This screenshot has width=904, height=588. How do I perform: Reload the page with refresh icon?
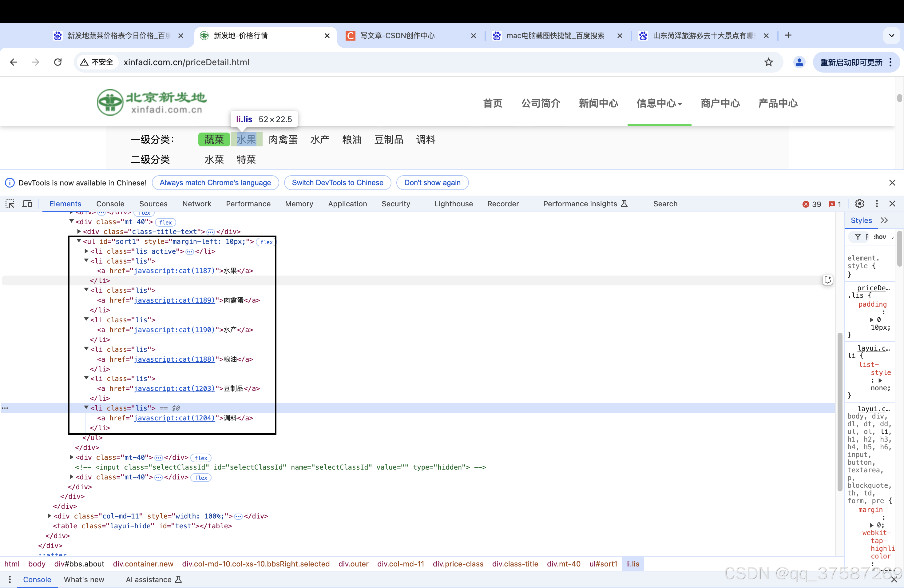point(58,62)
